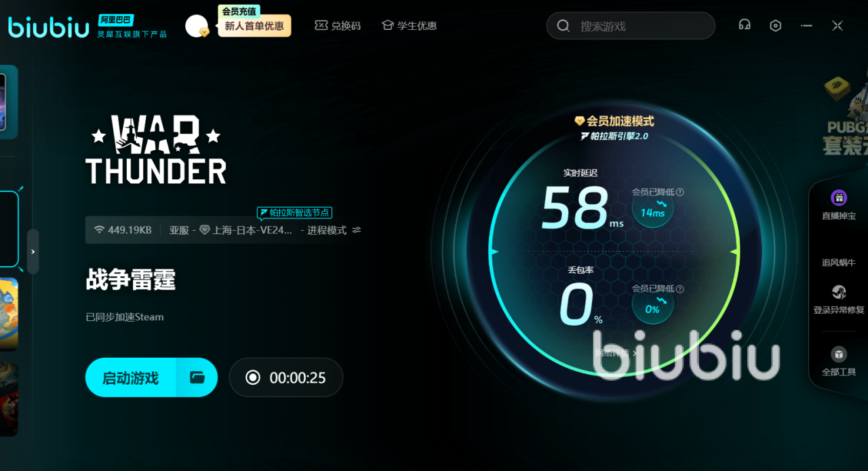Open settings via the hexagon icon
Image resolution: width=868 pixels, height=471 pixels.
[x=776, y=25]
